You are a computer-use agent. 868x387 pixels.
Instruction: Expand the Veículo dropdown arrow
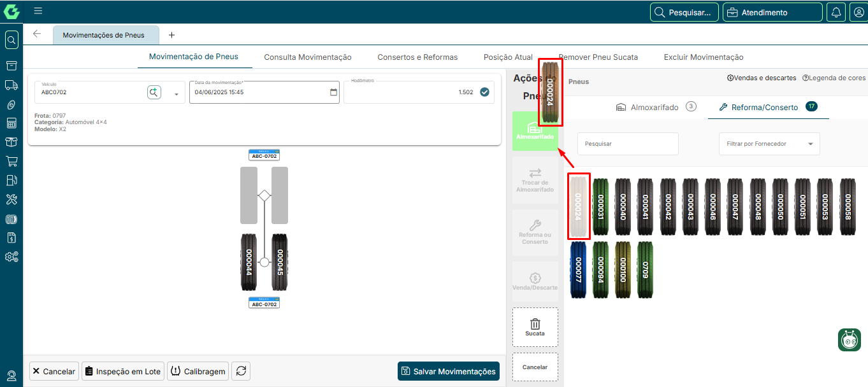pyautogui.click(x=177, y=94)
